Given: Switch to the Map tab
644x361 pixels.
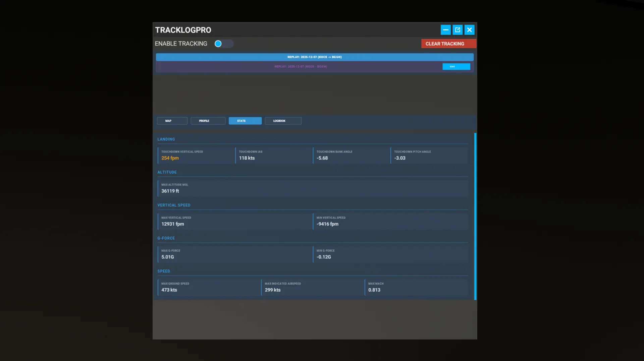Looking at the screenshot, I should click(x=172, y=121).
